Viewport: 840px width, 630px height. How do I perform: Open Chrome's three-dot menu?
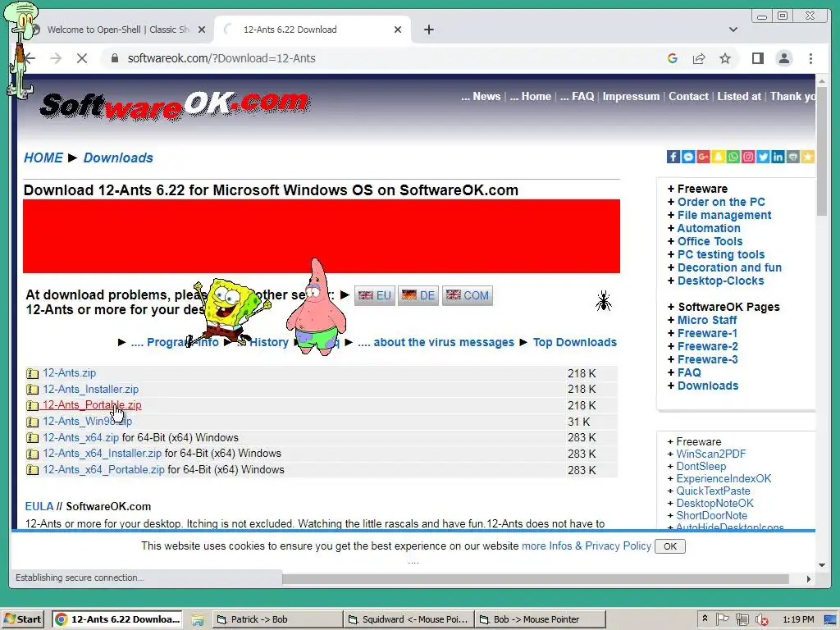(810, 58)
